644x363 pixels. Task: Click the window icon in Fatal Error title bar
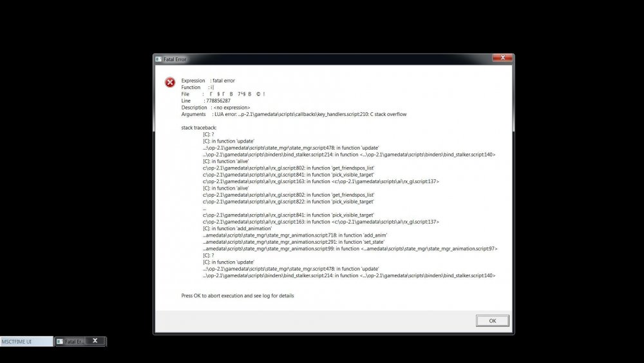pyautogui.click(x=158, y=59)
